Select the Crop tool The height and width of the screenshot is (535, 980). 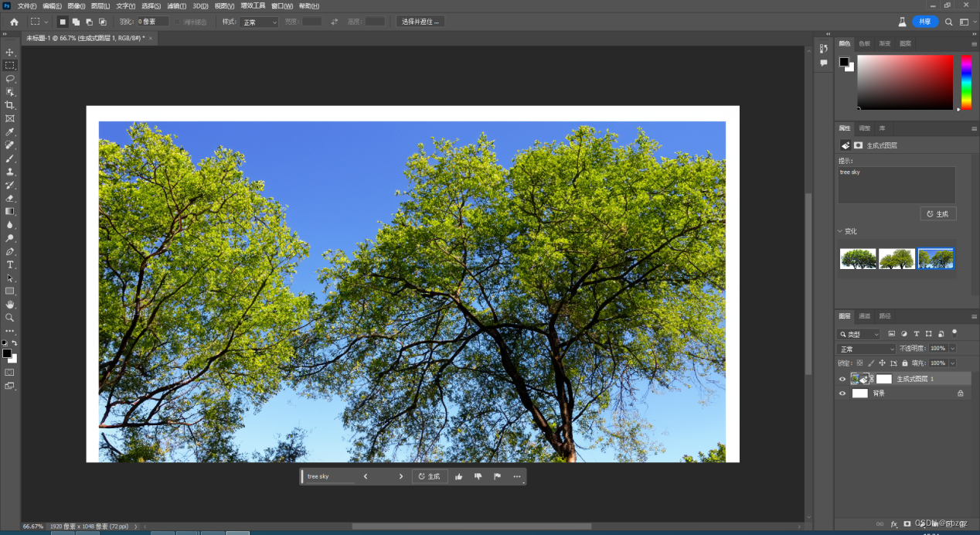tap(10, 105)
